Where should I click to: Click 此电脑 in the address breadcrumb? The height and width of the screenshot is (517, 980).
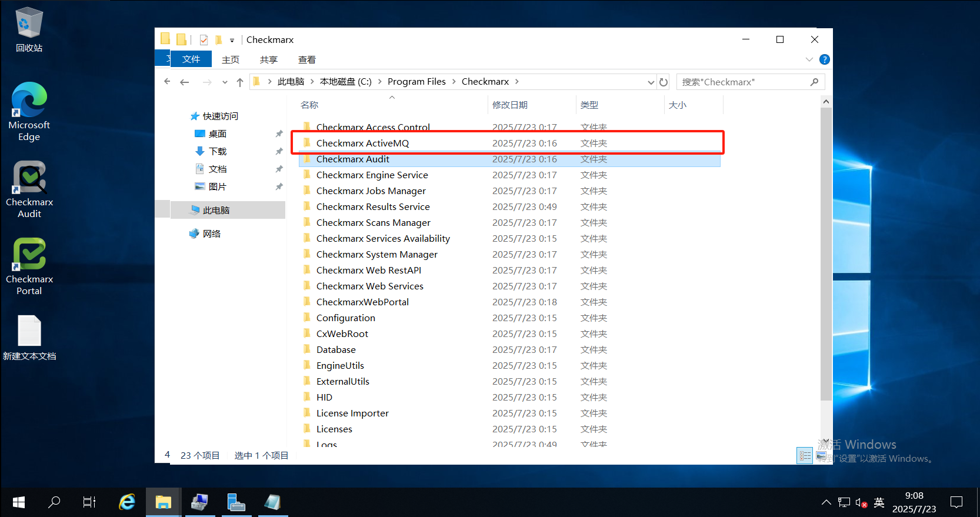coord(291,82)
